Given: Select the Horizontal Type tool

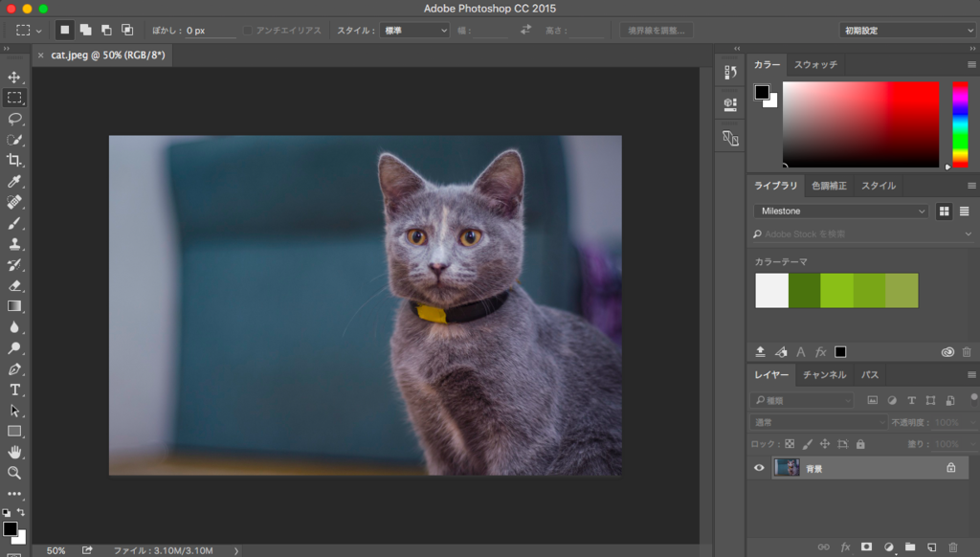Looking at the screenshot, I should (14, 390).
